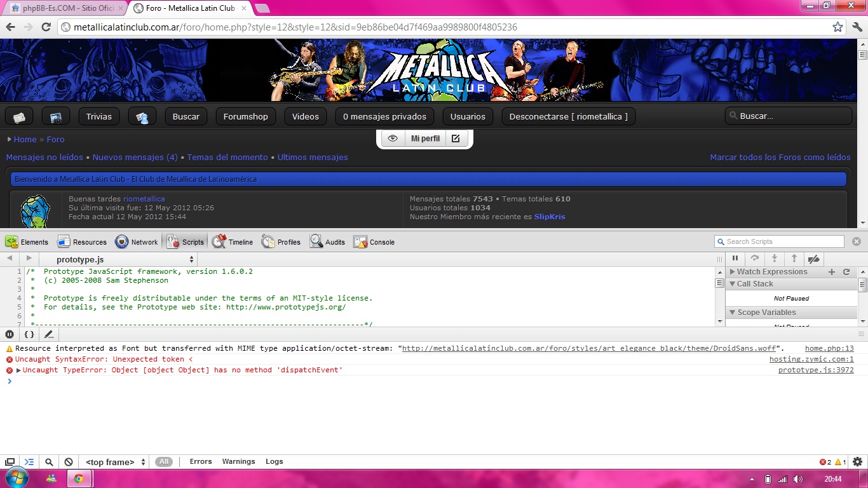
Task: Toggle the deactivate all breakpoints icon
Action: coord(813,259)
